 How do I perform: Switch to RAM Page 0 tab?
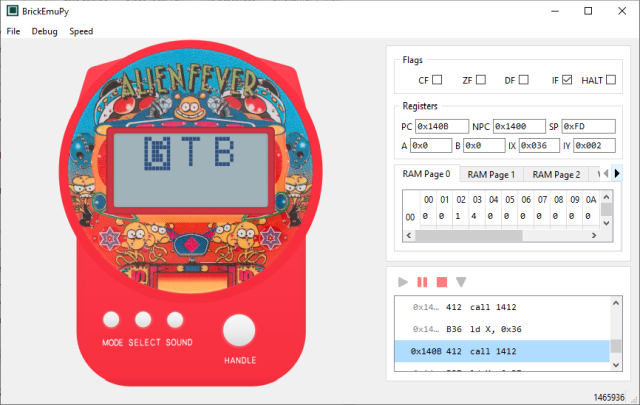(x=427, y=174)
